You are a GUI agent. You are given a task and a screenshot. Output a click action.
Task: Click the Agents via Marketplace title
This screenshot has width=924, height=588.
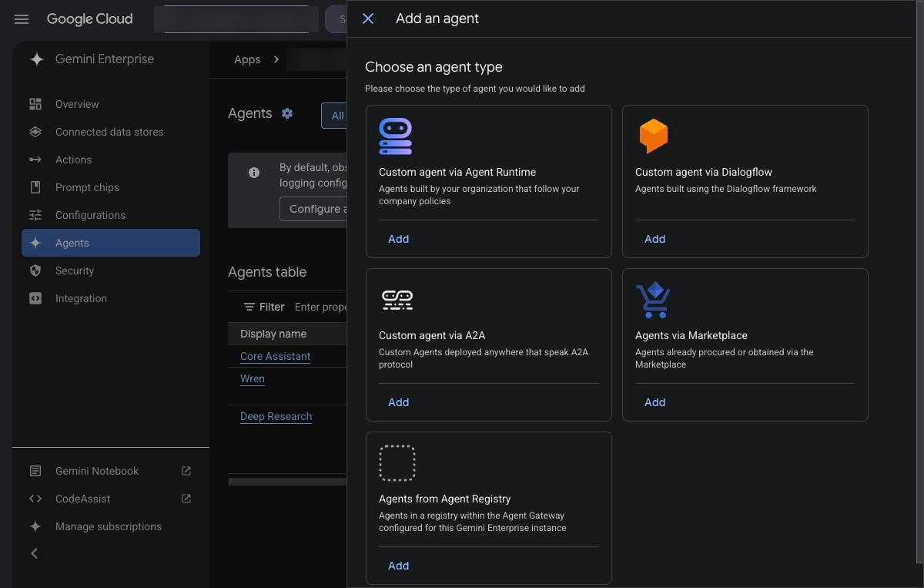pyautogui.click(x=691, y=335)
